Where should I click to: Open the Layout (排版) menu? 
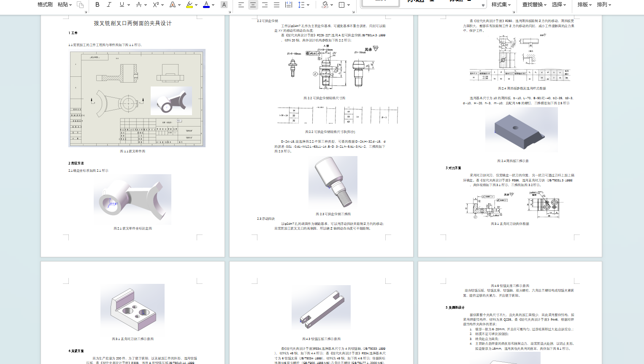click(x=584, y=5)
